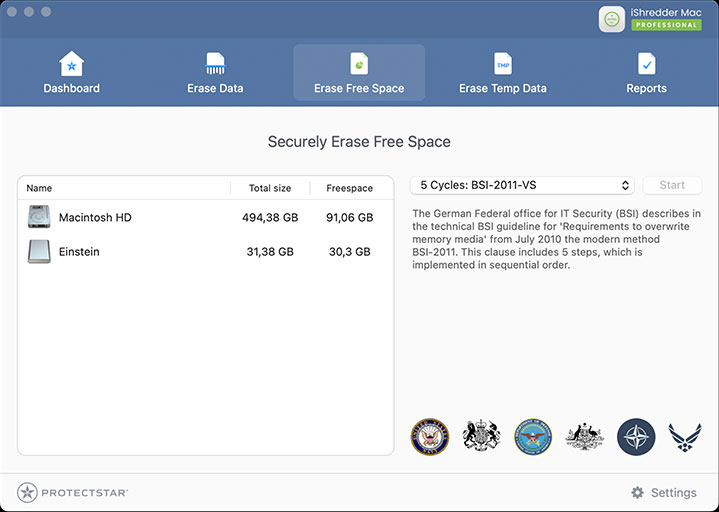Click the US Navy seal emblem
719x512 pixels.
coord(430,437)
